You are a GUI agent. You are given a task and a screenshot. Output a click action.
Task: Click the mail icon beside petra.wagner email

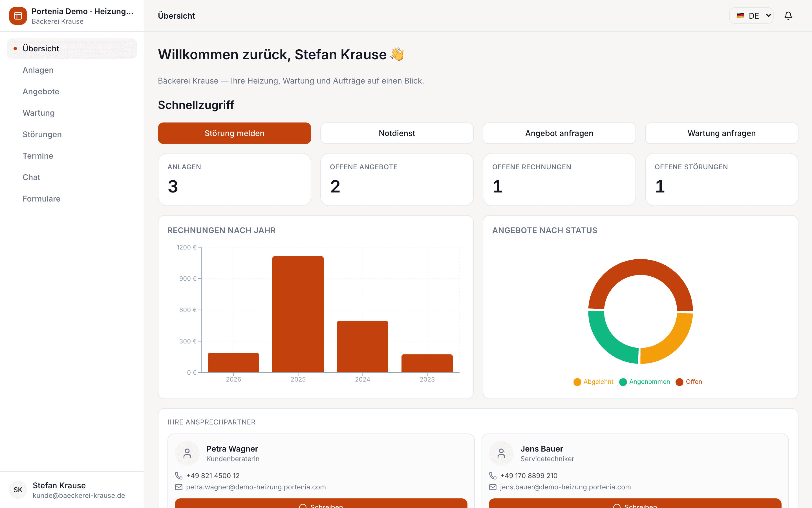click(x=179, y=487)
